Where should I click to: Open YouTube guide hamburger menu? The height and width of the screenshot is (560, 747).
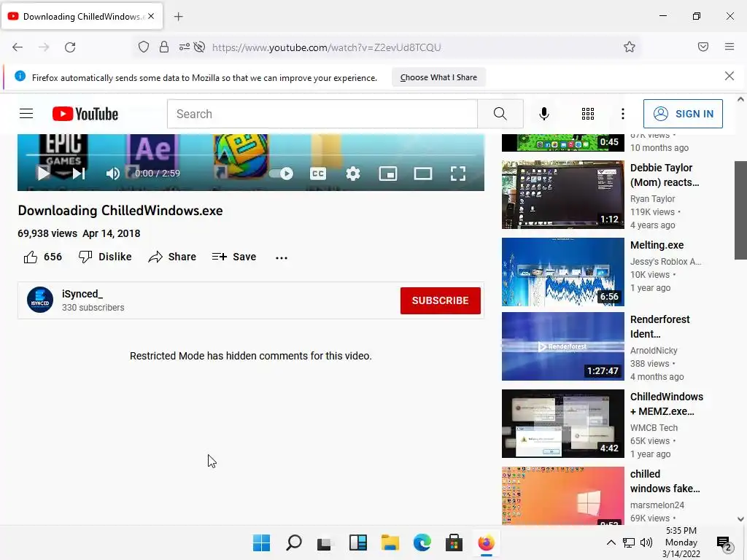[26, 114]
